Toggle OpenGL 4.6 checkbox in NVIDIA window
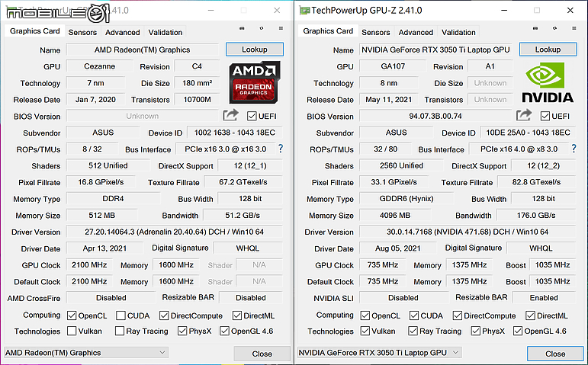588x365 pixels. 518,331
